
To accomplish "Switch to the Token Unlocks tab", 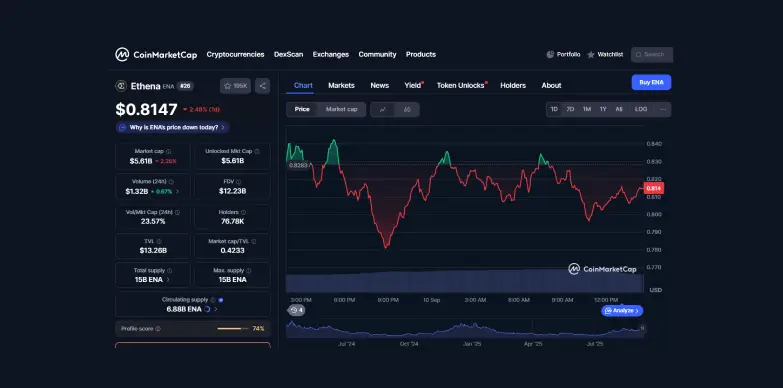I will [460, 85].
